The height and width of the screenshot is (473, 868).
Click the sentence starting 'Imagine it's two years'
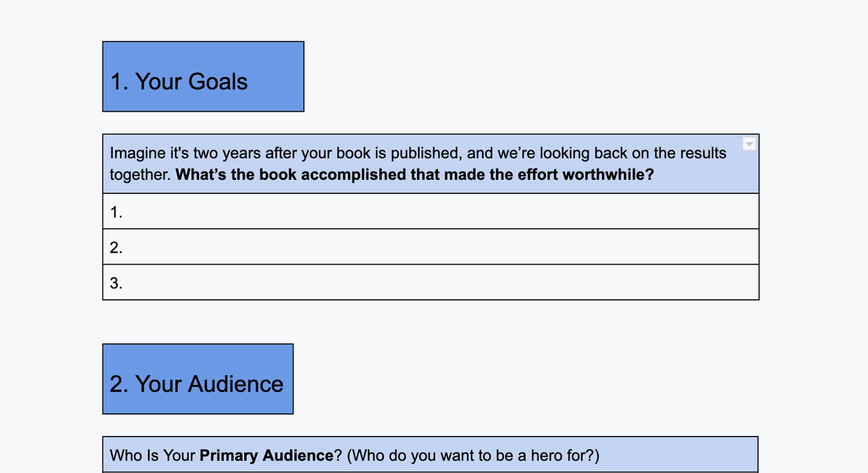418,153
